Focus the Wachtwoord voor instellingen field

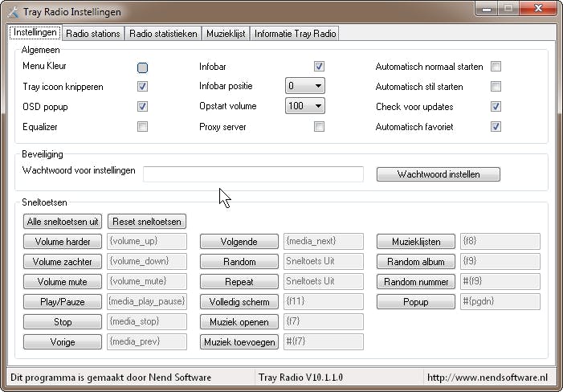tap(253, 174)
